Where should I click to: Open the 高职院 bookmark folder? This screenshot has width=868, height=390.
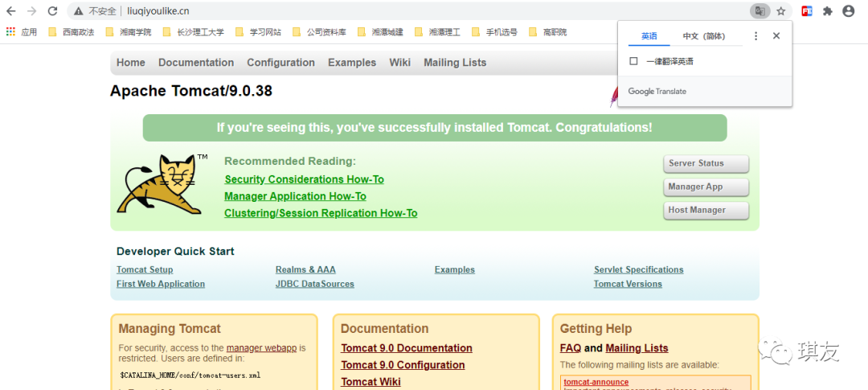coord(548,32)
